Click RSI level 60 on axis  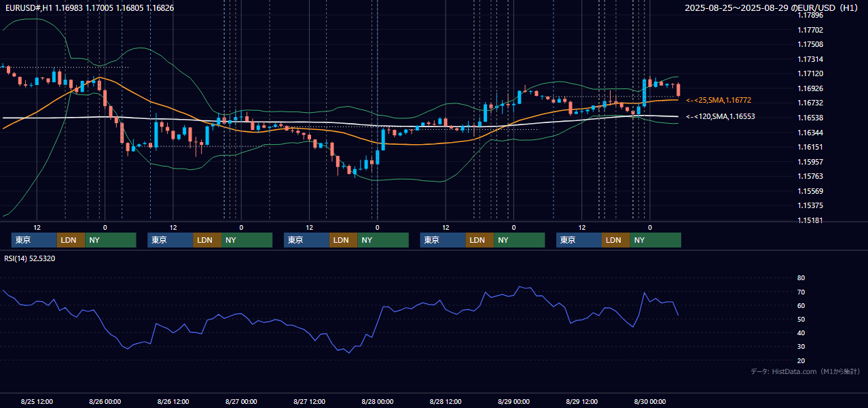(801, 306)
